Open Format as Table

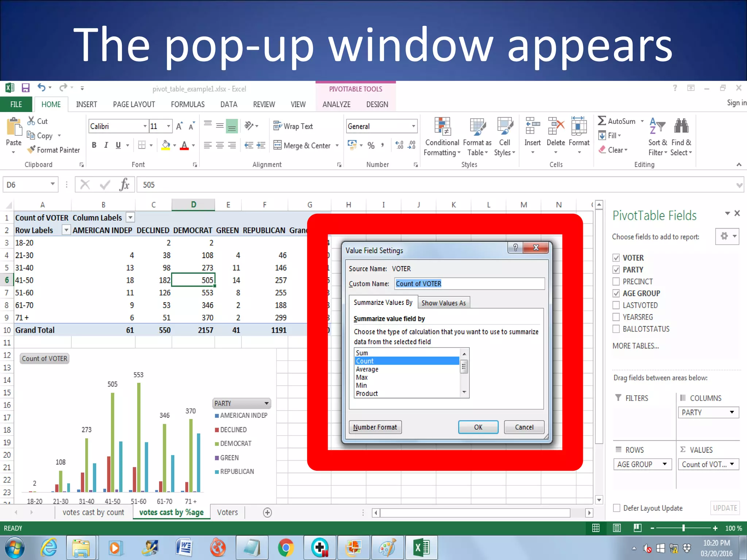477,137
